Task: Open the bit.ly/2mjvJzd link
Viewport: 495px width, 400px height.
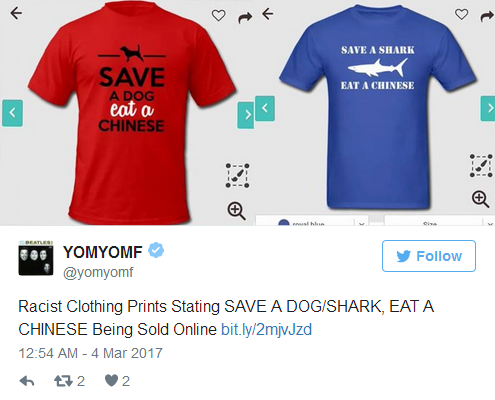Action: 266,330
